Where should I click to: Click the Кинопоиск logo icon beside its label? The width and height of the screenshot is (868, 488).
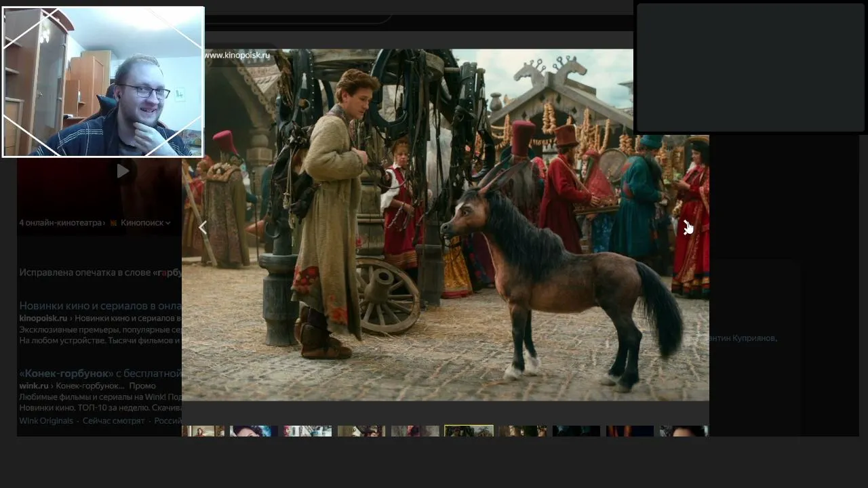click(113, 223)
